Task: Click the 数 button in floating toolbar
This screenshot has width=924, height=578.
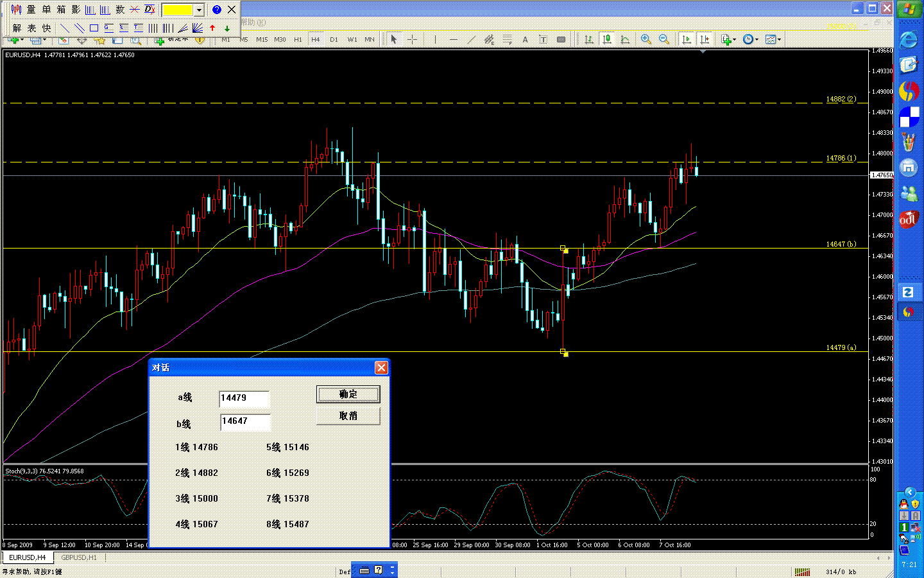Action: point(120,10)
